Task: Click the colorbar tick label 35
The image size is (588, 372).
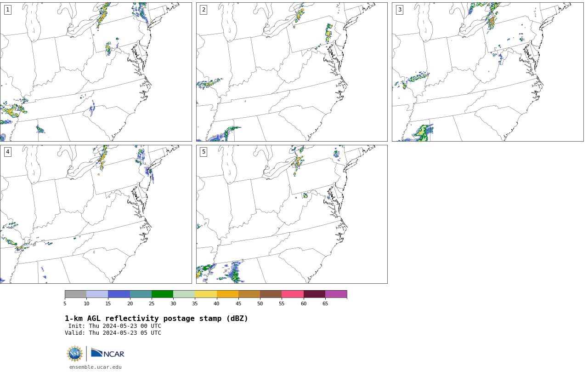Action: (195, 304)
